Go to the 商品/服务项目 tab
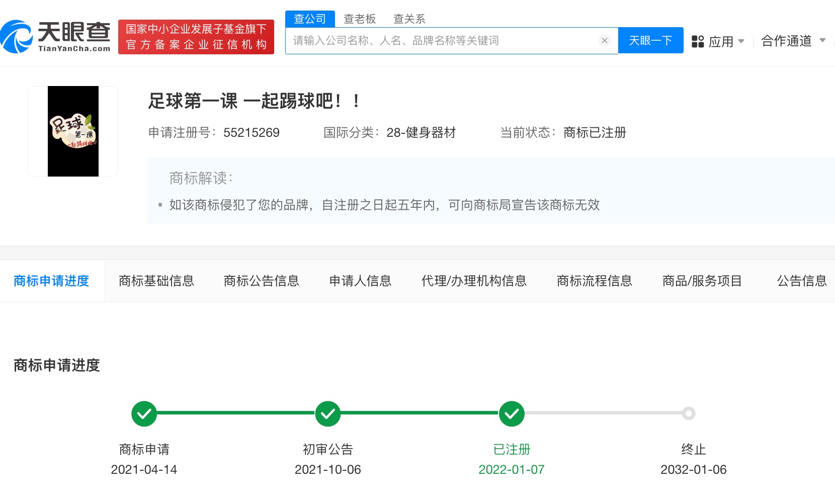Viewport: 835px width, 504px height. [x=702, y=281]
